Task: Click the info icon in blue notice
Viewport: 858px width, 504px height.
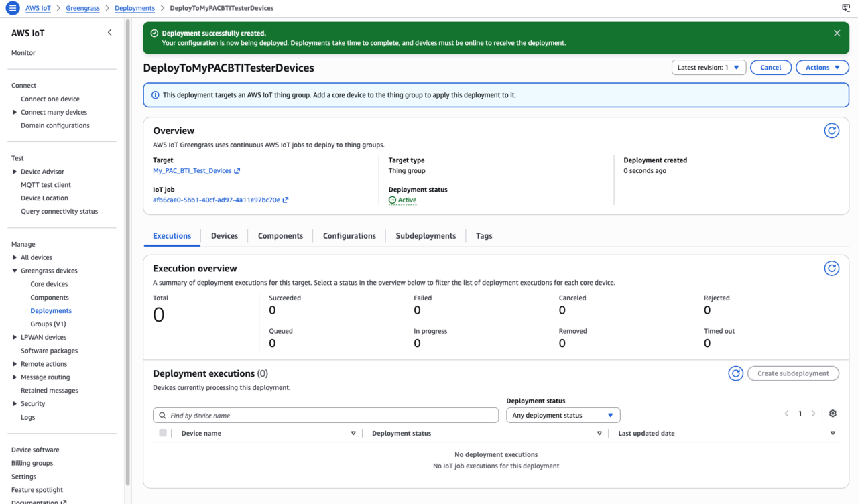Action: coord(156,95)
